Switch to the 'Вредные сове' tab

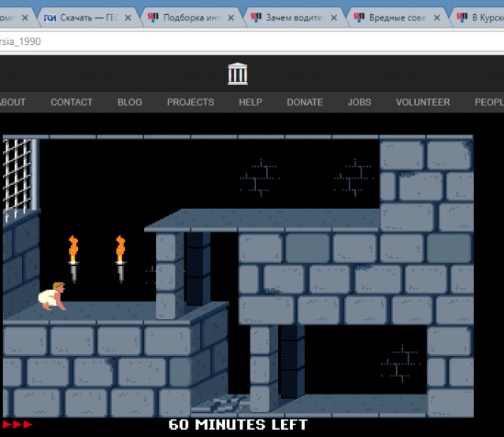click(x=398, y=17)
